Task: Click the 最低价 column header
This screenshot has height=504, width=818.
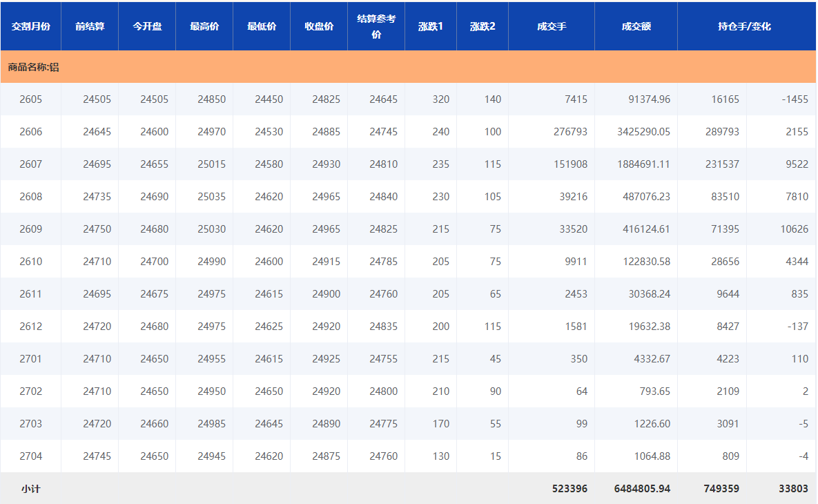Action: click(262, 26)
